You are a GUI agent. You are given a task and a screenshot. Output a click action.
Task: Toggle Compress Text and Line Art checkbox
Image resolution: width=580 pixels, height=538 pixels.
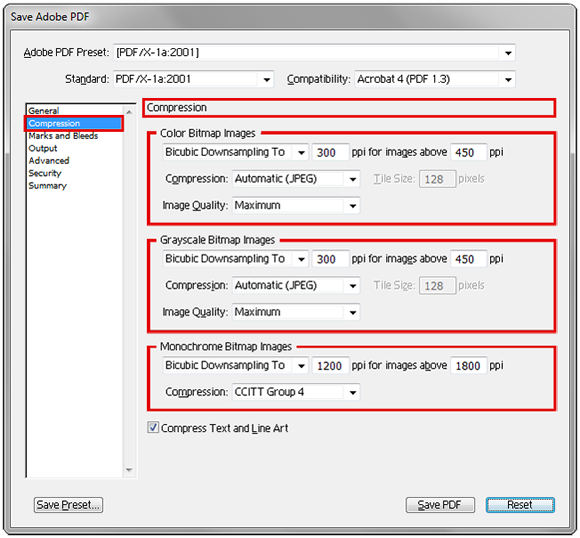153,428
